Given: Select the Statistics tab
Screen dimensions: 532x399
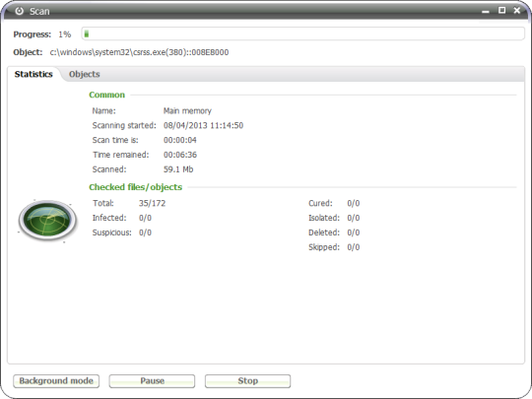Looking at the screenshot, I should 33,74.
